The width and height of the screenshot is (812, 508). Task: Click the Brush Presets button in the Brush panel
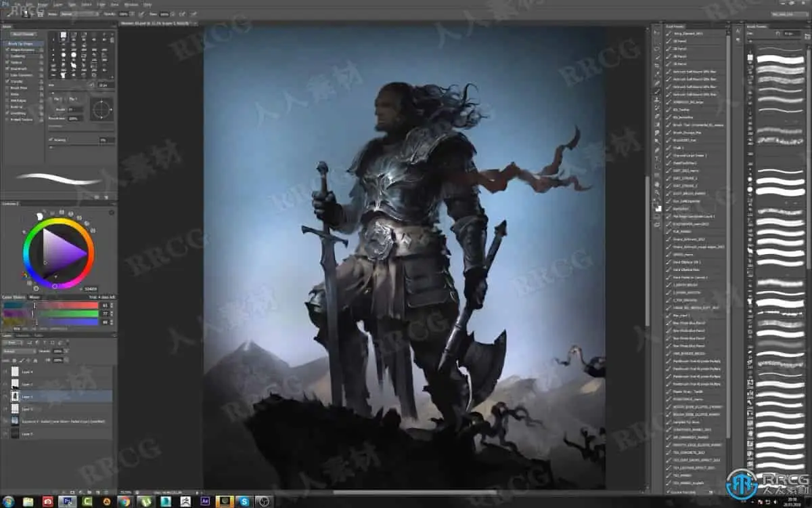[24, 34]
